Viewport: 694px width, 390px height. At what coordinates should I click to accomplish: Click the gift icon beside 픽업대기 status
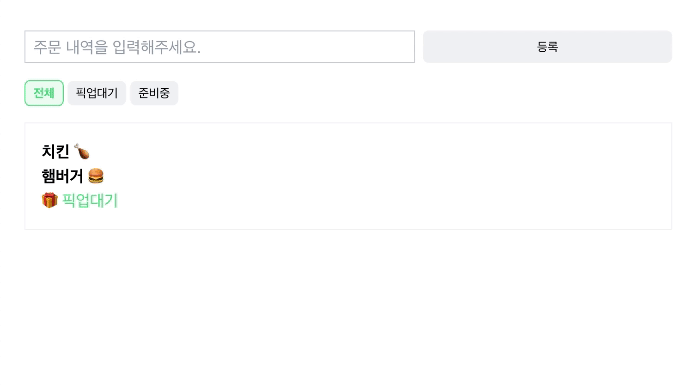50,200
